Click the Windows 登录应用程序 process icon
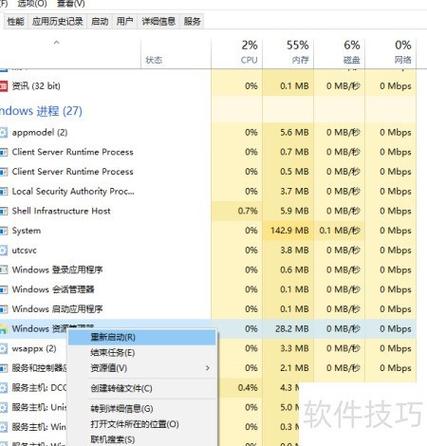Viewport: 427px width, 446px height. (3, 270)
